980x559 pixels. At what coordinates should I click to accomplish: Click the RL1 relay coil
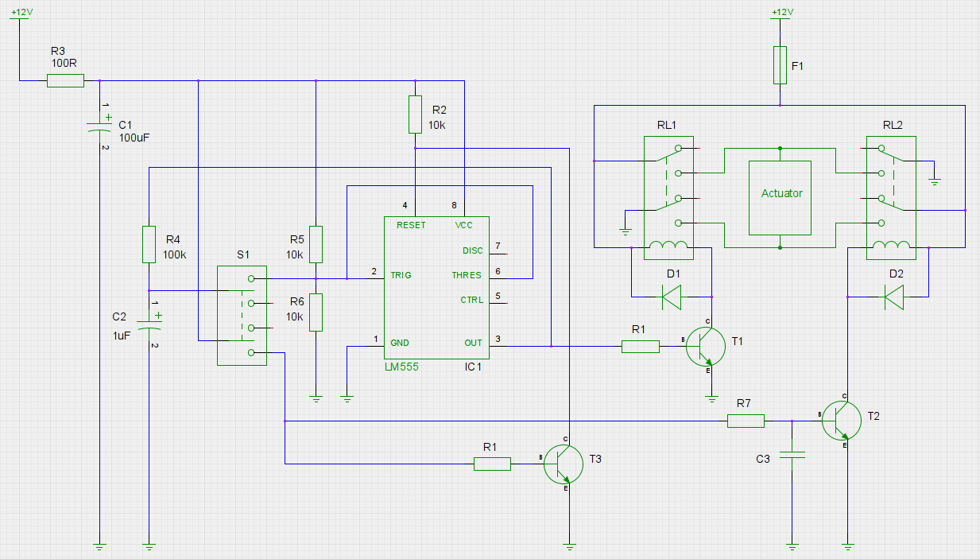(668, 246)
